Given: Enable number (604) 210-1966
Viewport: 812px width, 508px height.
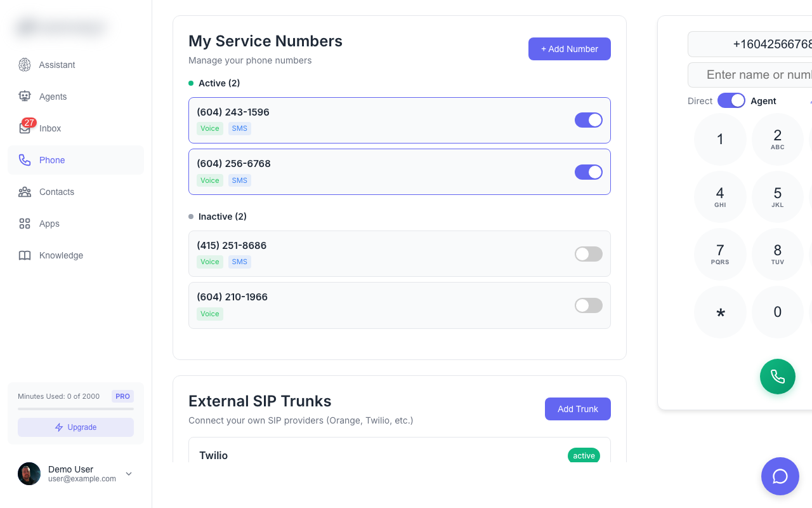Looking at the screenshot, I should (588, 305).
